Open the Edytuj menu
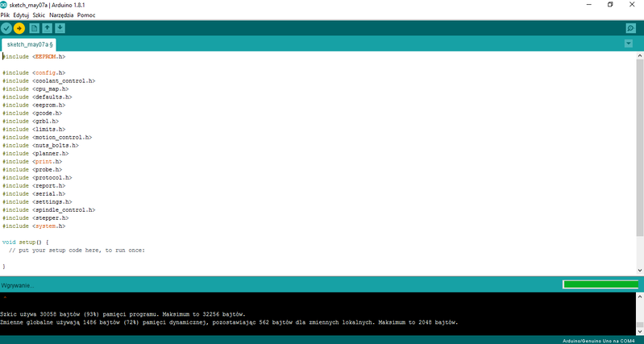Screen dimensions: 644x344 (21, 15)
